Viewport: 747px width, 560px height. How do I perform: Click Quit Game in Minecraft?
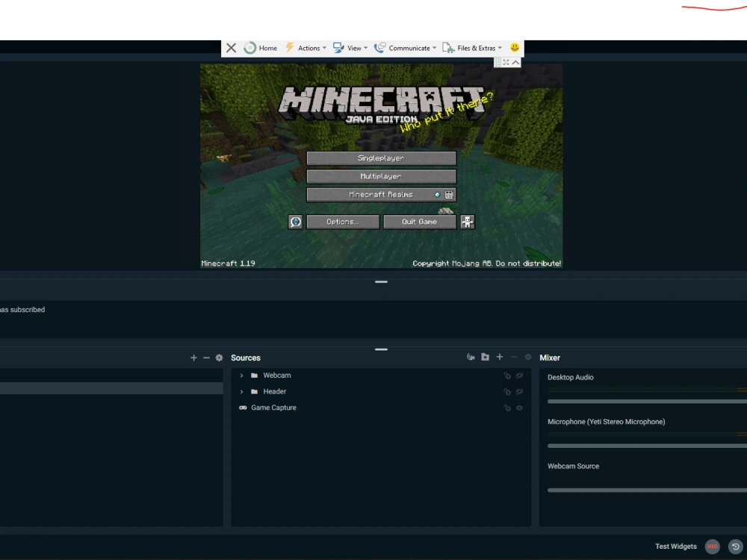pyautogui.click(x=420, y=222)
